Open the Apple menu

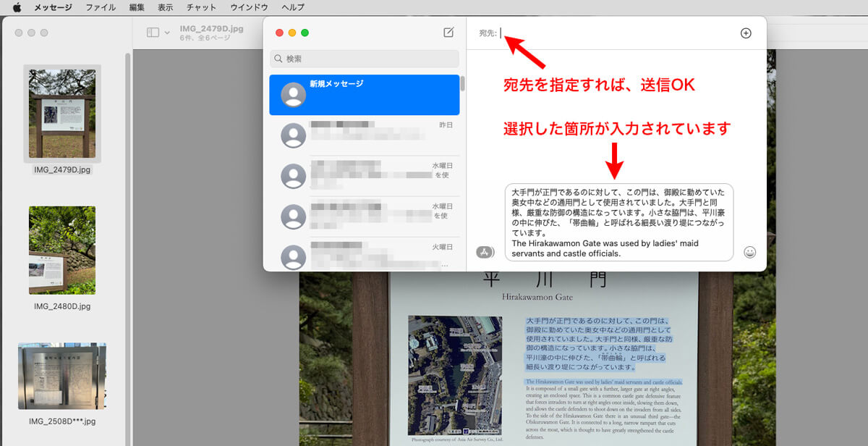[x=17, y=7]
